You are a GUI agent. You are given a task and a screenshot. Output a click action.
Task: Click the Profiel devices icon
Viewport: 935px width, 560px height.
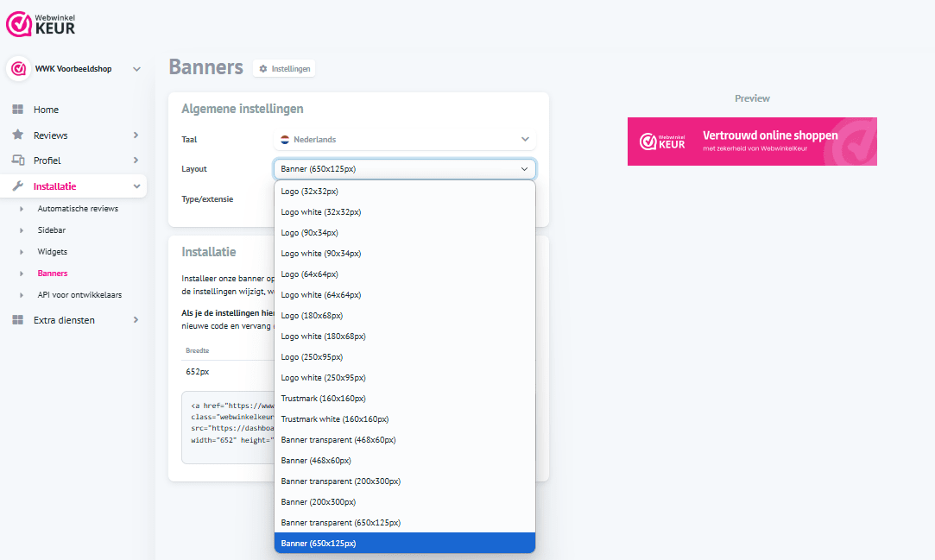(17, 160)
